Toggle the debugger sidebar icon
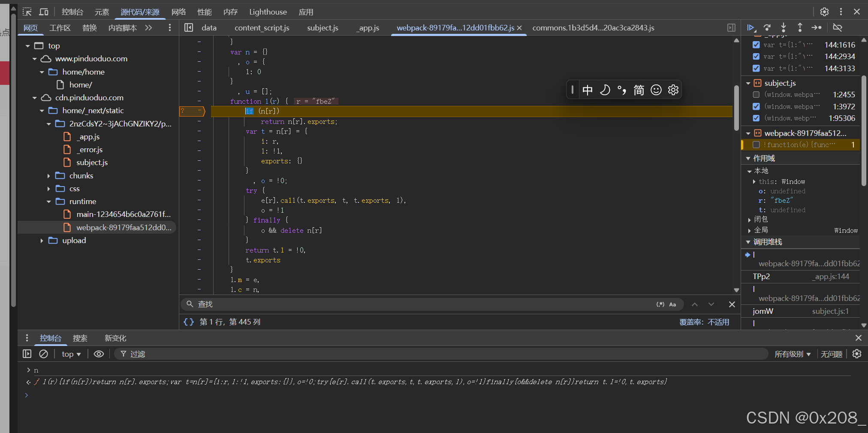The image size is (868, 433). click(732, 28)
